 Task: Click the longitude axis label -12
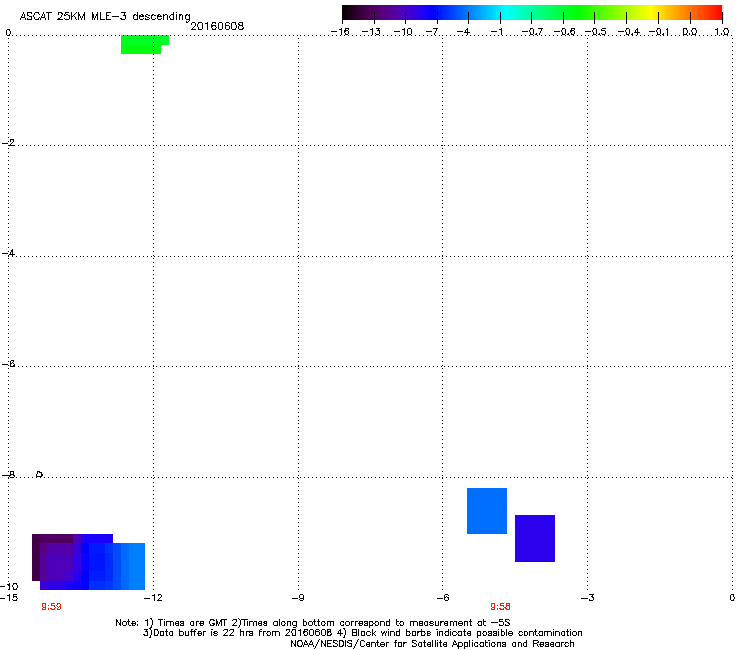(x=153, y=598)
